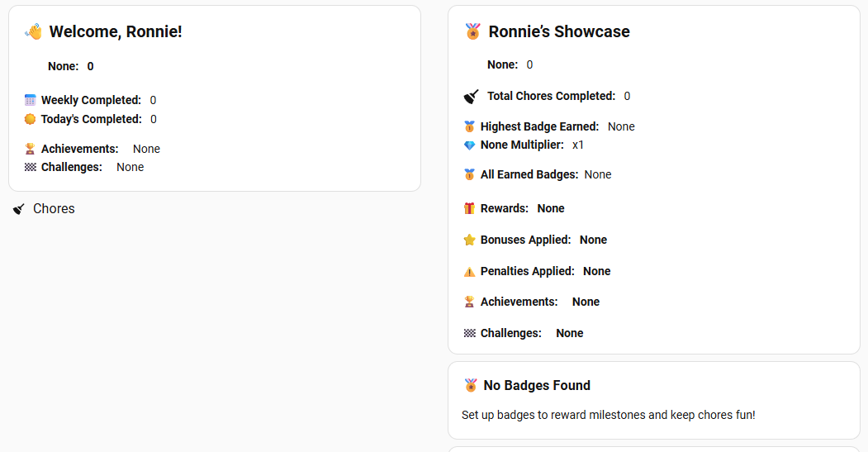
Task: Click the waving hand icon beside Welcome
Action: pyautogui.click(x=33, y=31)
